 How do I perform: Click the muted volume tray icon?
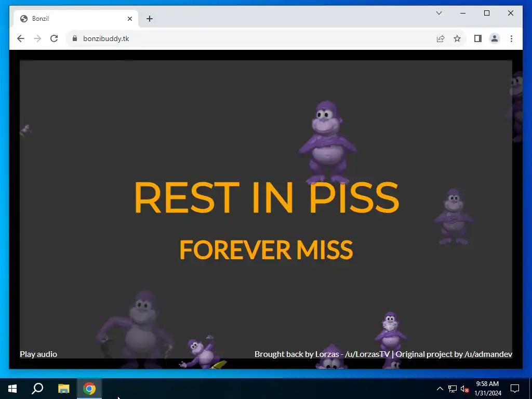[464, 389]
